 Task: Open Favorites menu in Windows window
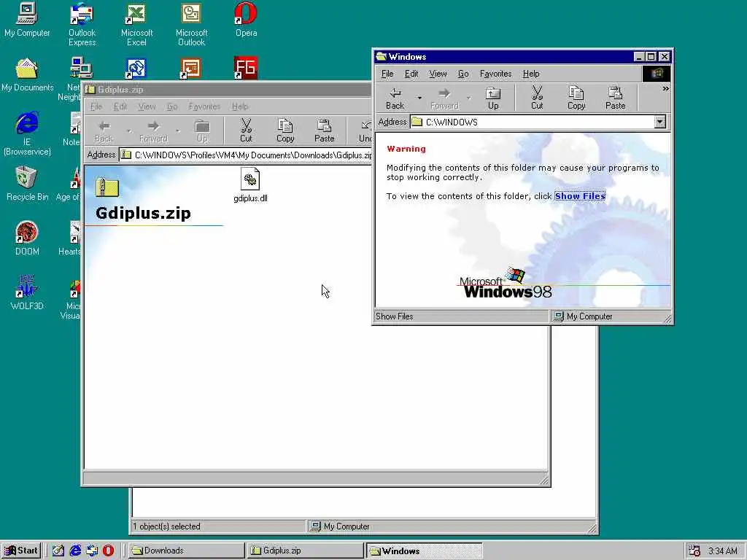pos(495,74)
